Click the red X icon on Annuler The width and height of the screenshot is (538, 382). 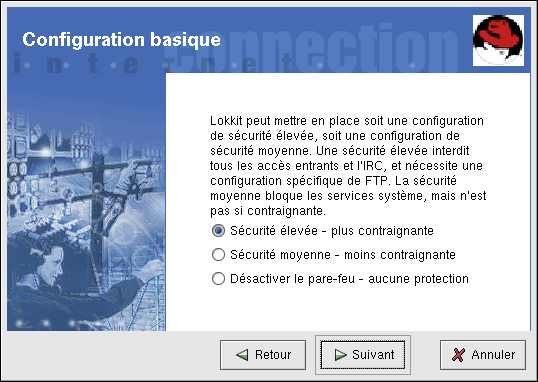[x=458, y=355]
